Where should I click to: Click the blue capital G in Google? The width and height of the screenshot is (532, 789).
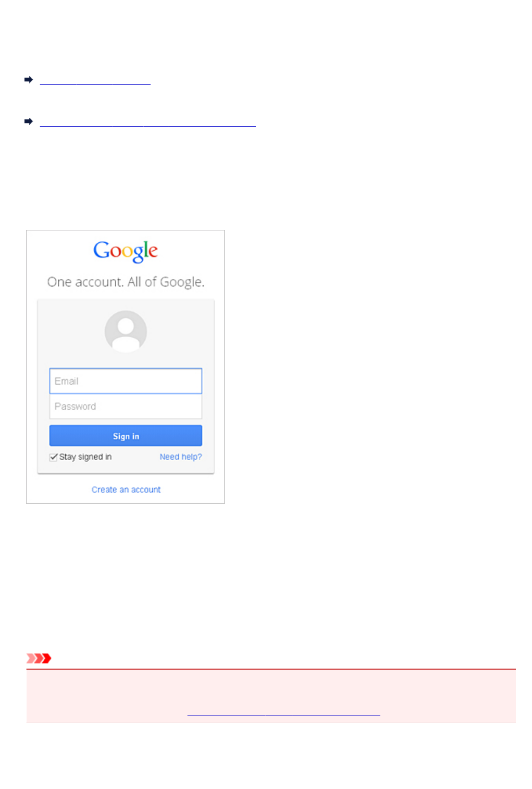coord(101,250)
